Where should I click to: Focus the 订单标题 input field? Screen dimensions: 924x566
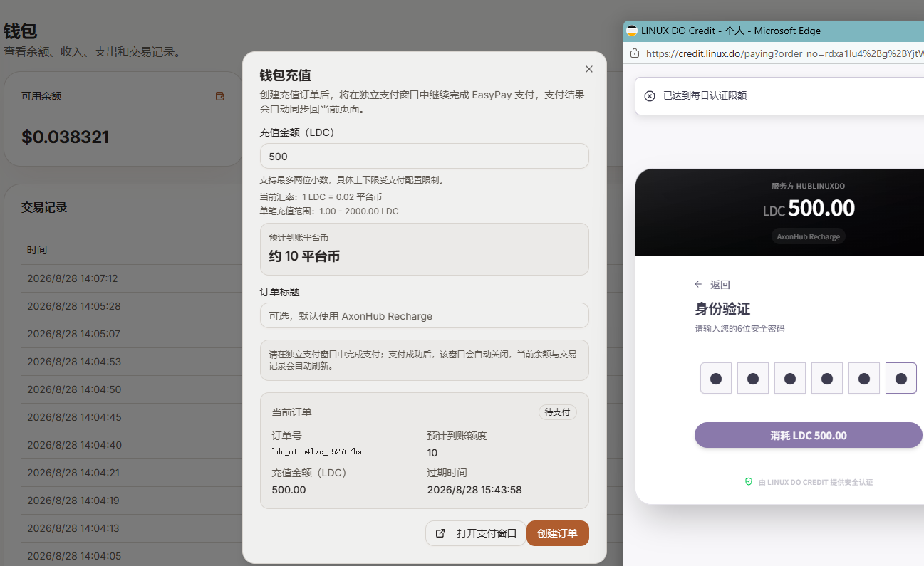(x=425, y=315)
